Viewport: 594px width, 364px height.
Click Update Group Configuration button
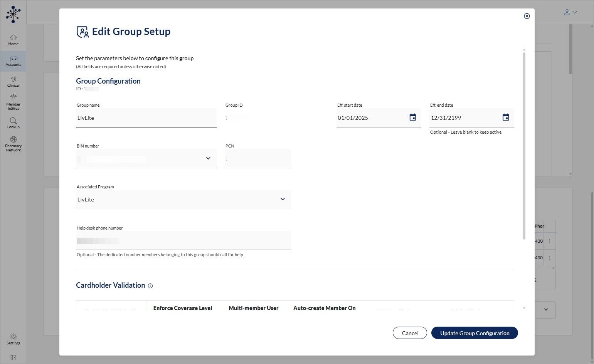pyautogui.click(x=474, y=333)
